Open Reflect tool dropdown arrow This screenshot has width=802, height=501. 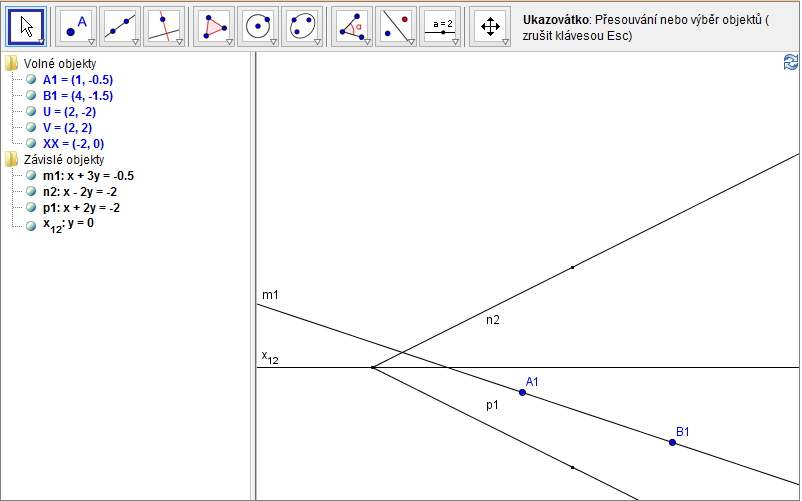click(x=411, y=42)
